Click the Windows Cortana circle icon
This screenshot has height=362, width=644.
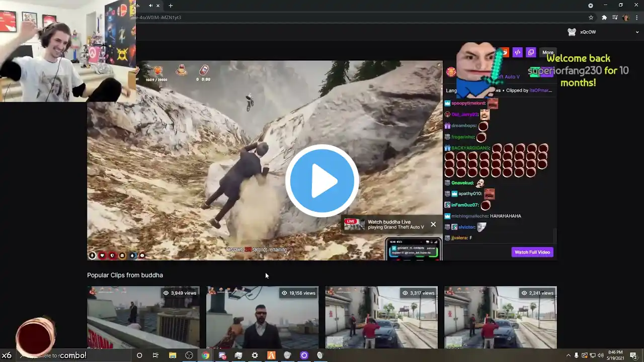pos(139,355)
